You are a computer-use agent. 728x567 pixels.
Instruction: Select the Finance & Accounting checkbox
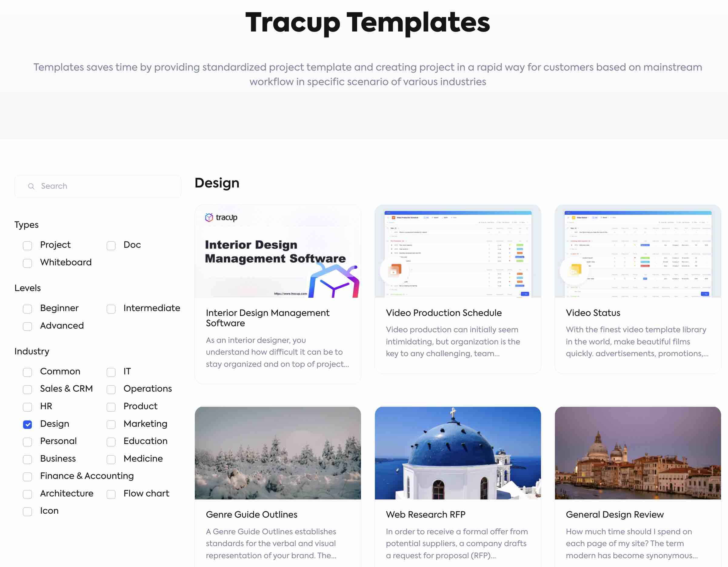coord(27,476)
